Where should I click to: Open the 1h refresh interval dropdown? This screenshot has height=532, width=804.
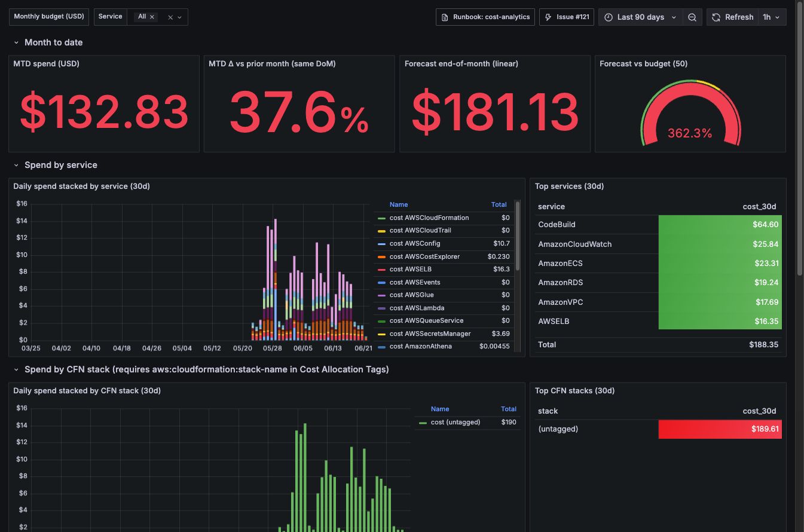772,17
